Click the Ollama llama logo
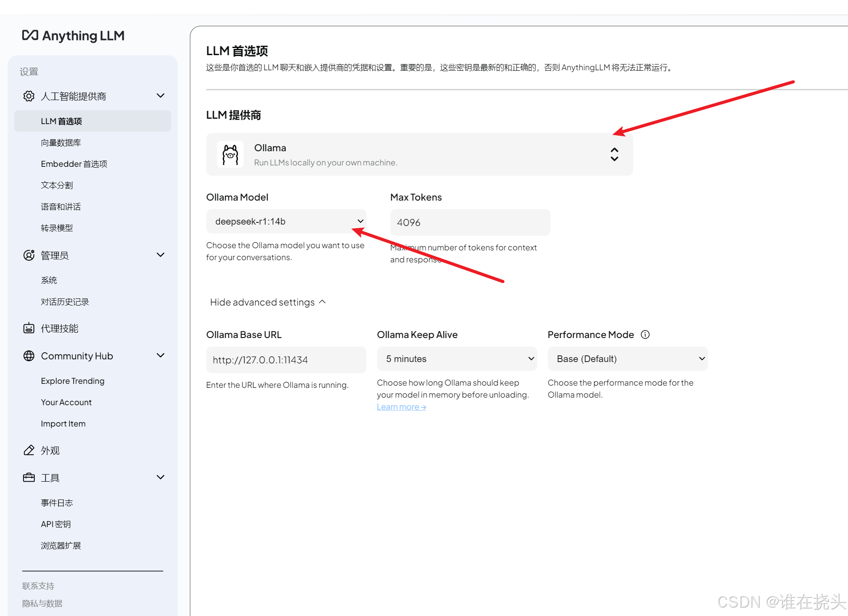This screenshot has width=848, height=616. (x=230, y=154)
